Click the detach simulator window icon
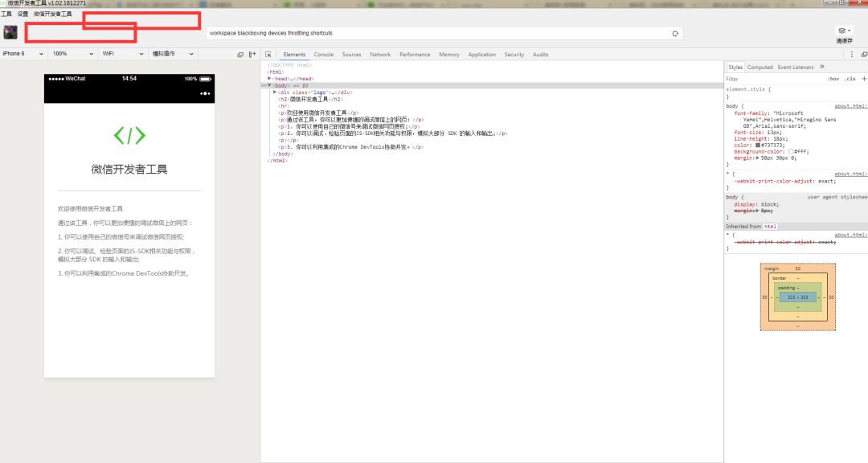This screenshot has height=463, width=868. click(x=240, y=55)
